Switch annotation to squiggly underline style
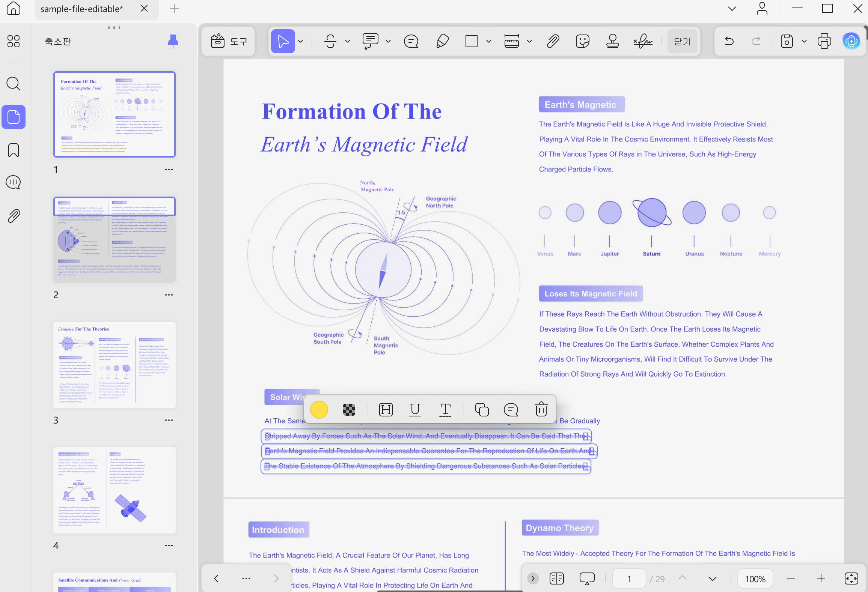The height and width of the screenshot is (592, 868). [x=445, y=410]
